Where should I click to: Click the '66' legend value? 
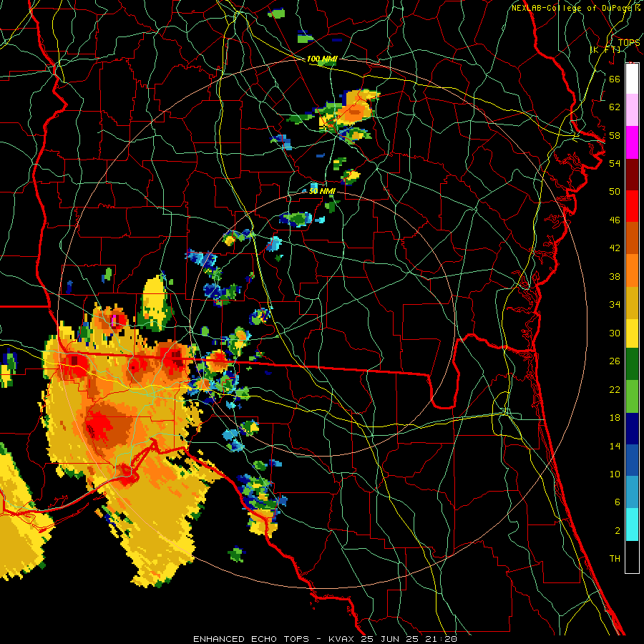(x=615, y=79)
